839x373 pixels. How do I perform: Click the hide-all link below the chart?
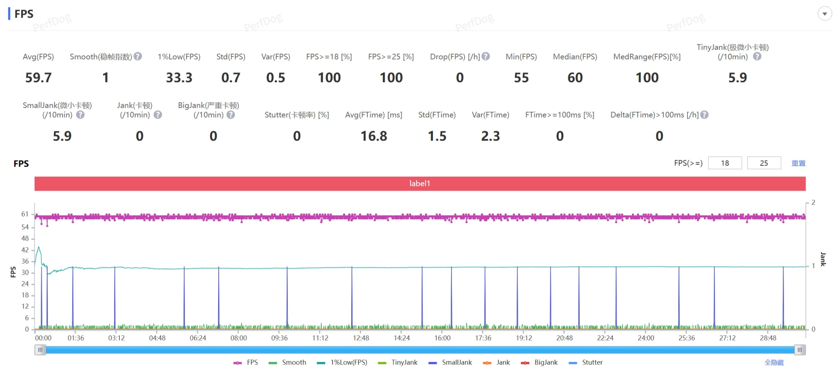click(774, 362)
